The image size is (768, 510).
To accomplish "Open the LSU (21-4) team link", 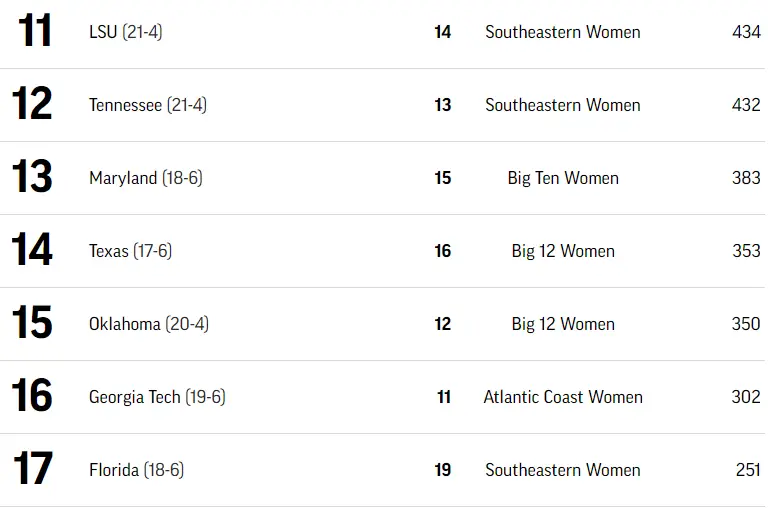I will (x=125, y=32).
